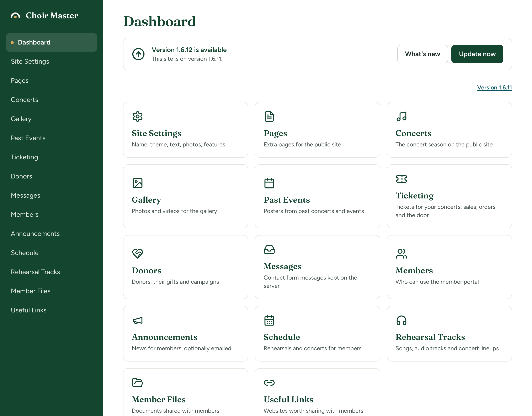
Task: Click the Messages inbox icon
Action: [x=269, y=250]
